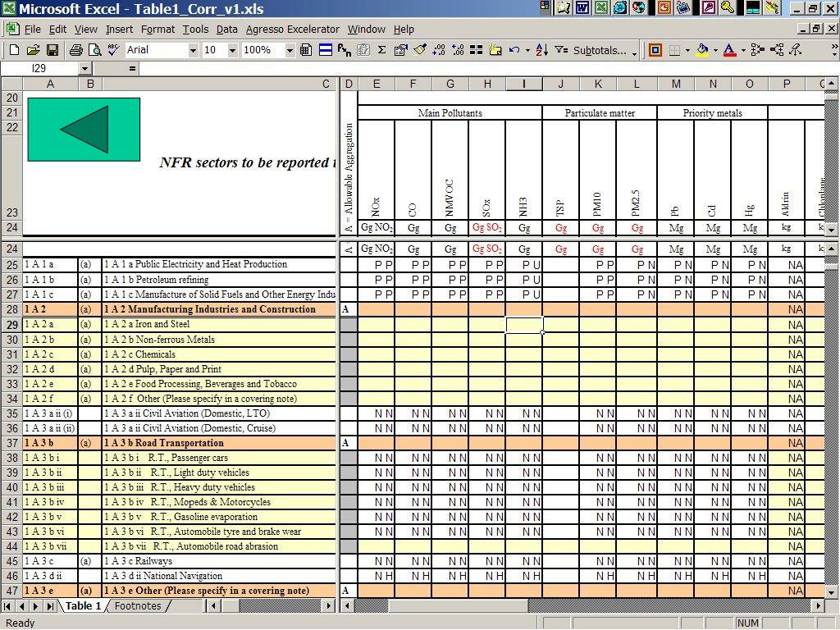
Task: Click the four black squares toolbar icon
Action: pos(477,50)
